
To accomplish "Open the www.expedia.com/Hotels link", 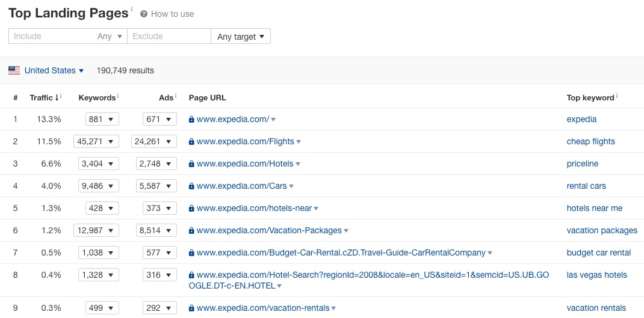I will tap(245, 164).
